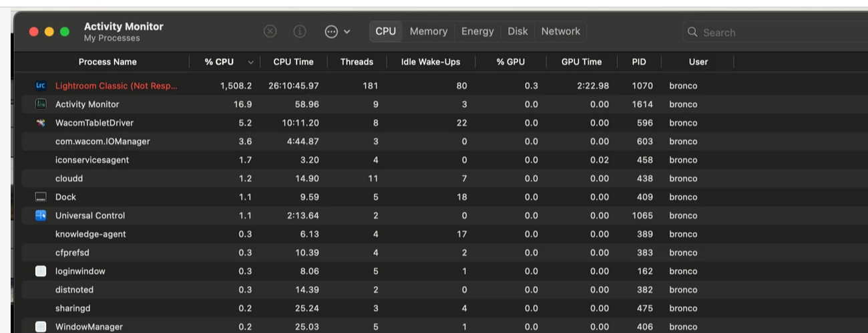The height and width of the screenshot is (333, 868).
Task: Switch to the Memory tab
Action: coord(429,31)
